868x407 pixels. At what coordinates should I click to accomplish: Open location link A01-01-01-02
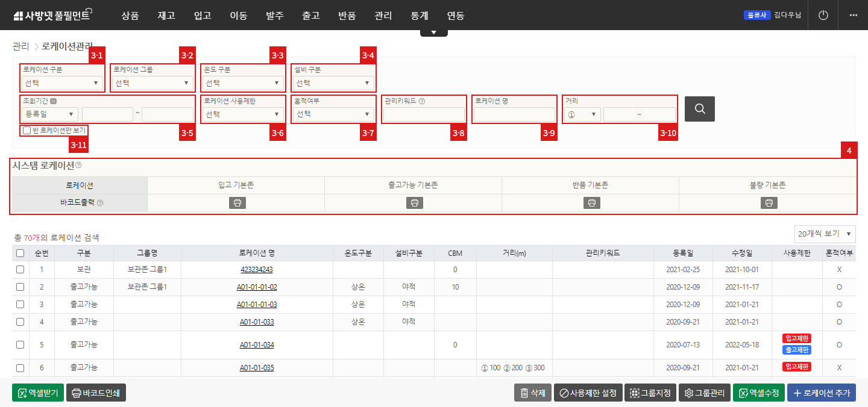[x=257, y=287]
